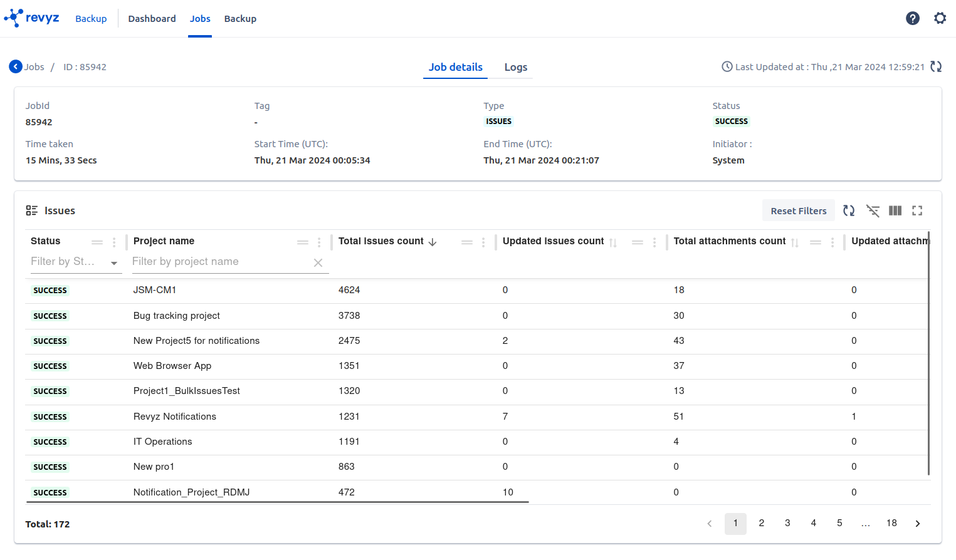The image size is (956, 560).
Task: Clear the project name filter
Action: tap(318, 263)
